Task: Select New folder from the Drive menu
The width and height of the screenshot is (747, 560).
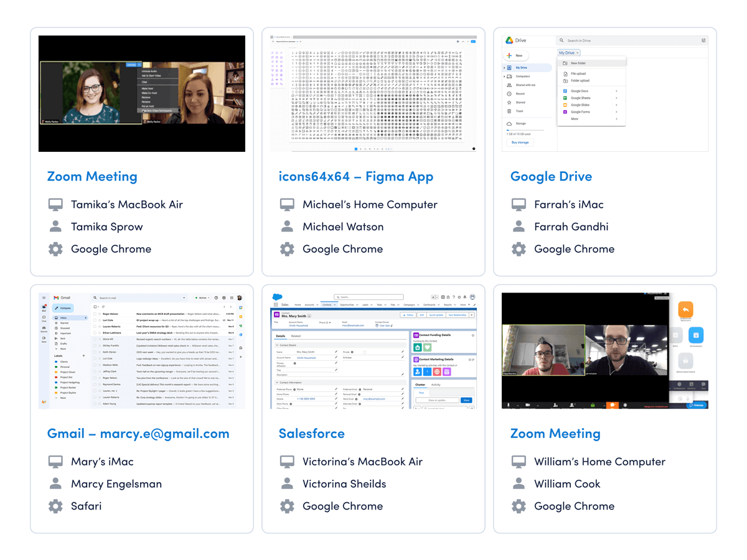Action: [x=578, y=63]
